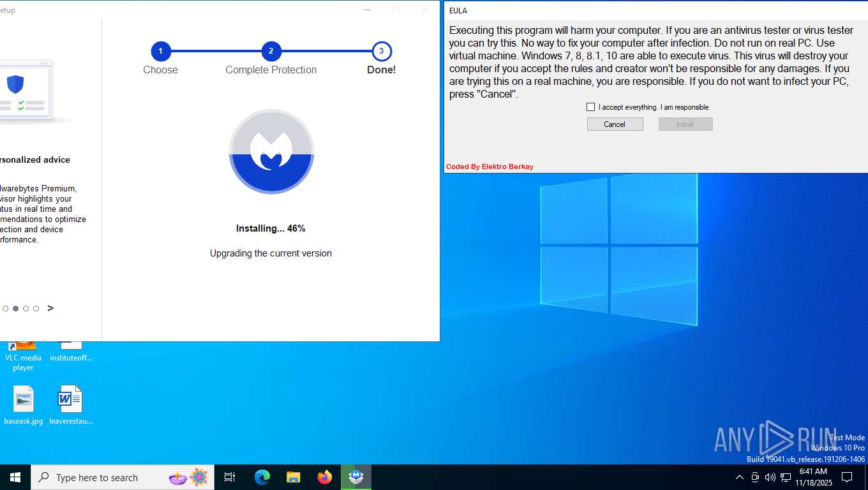This screenshot has height=490, width=868.
Task: Launch Firefox from the taskbar
Action: tap(325, 477)
